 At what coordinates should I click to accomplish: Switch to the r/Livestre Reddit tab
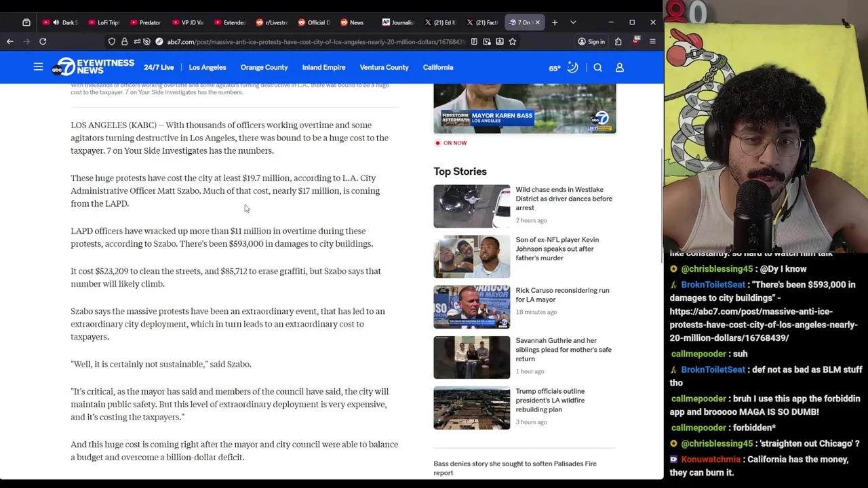271,22
